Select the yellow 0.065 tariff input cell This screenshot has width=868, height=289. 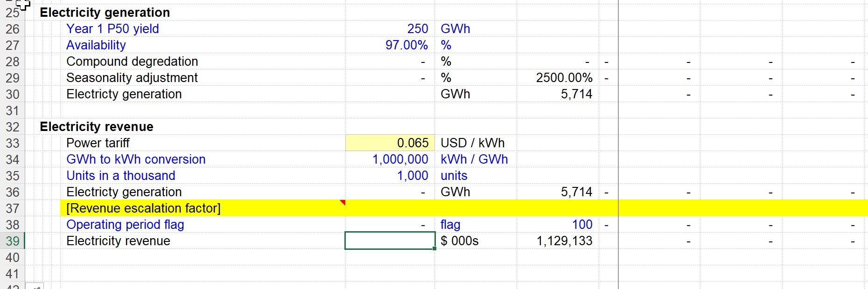coord(390,143)
